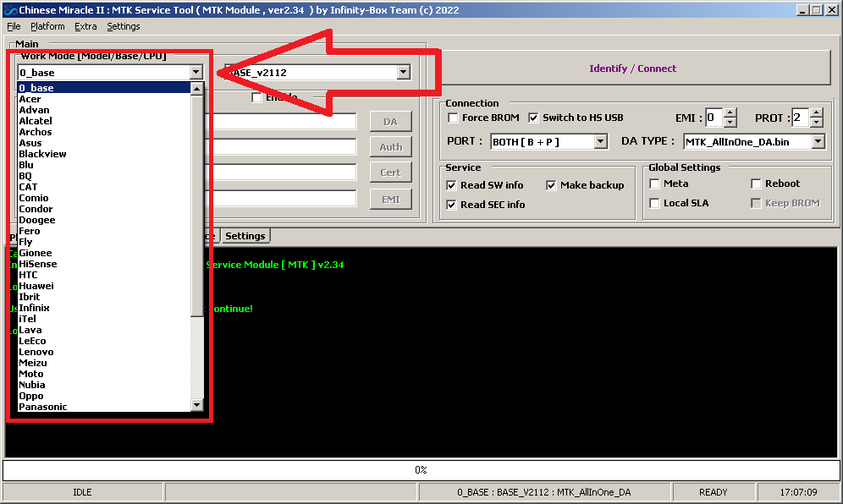Click the Cert button

click(x=391, y=173)
